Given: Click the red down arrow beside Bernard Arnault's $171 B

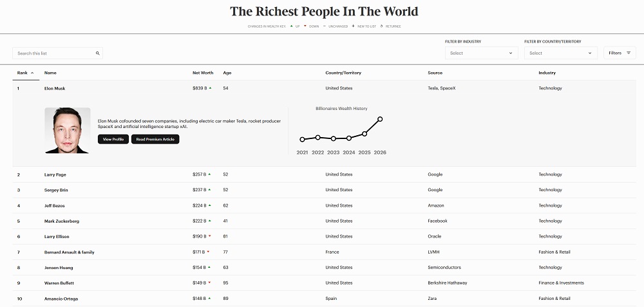Looking at the screenshot, I should (209, 252).
